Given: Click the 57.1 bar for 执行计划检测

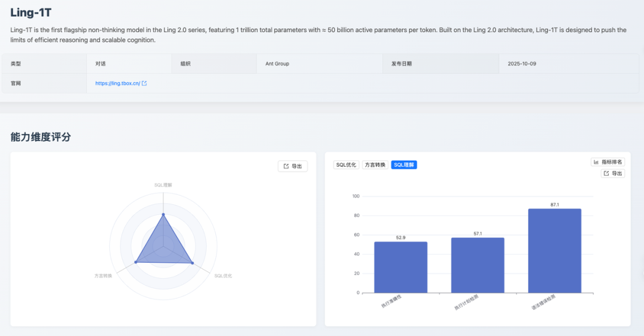Looking at the screenshot, I should pyautogui.click(x=478, y=265).
